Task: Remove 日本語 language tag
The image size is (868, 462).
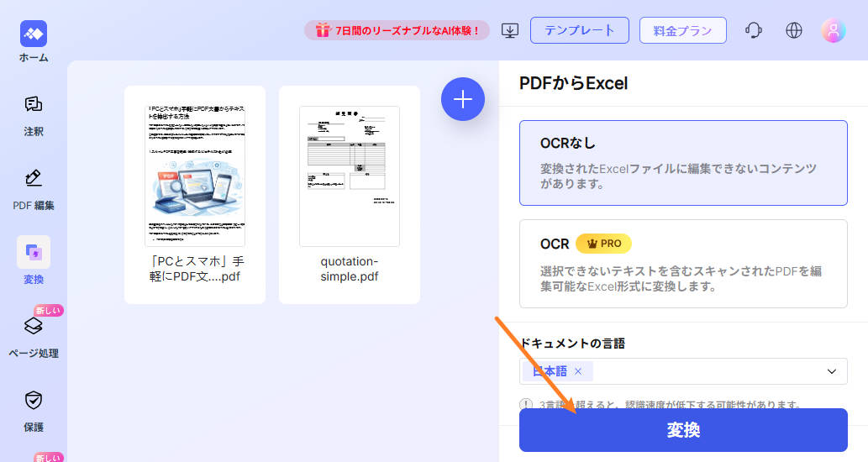Action: click(578, 371)
